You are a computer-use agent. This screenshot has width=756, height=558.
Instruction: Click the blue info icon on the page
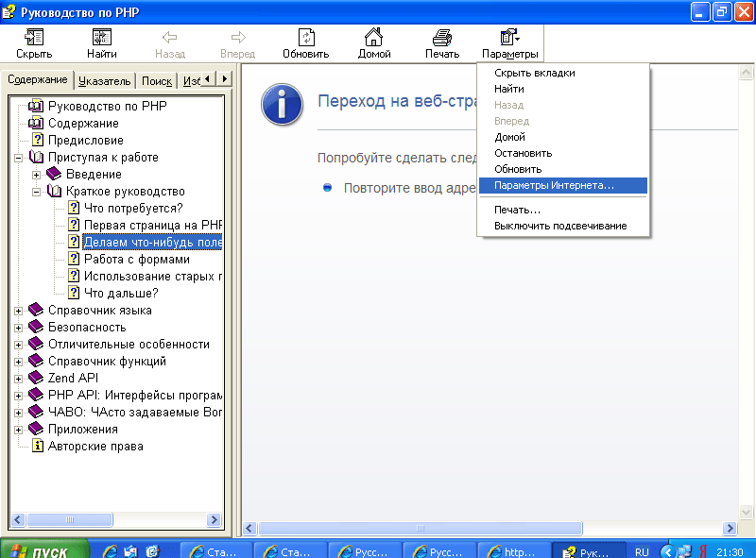point(282,105)
